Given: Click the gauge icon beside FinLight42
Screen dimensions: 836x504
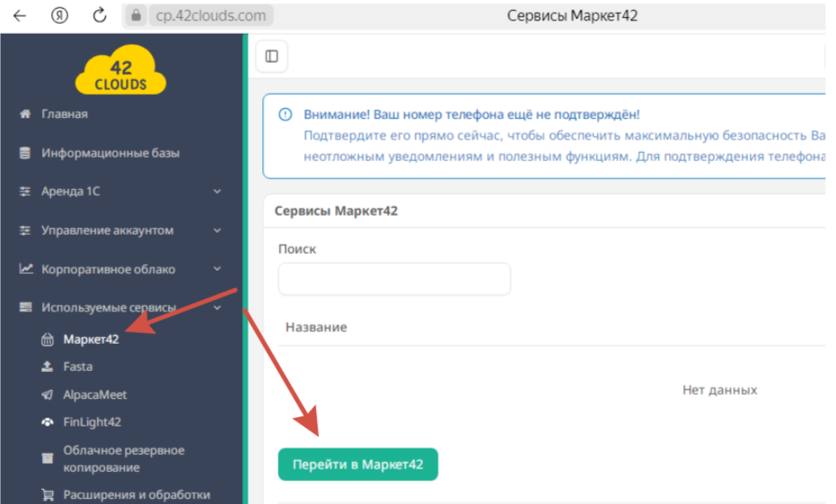Looking at the screenshot, I should click(47, 422).
